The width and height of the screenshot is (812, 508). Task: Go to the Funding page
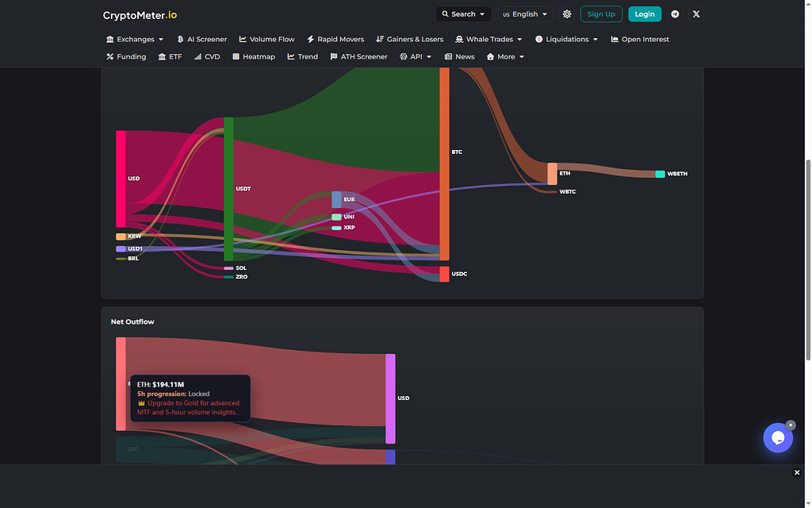tap(126, 57)
